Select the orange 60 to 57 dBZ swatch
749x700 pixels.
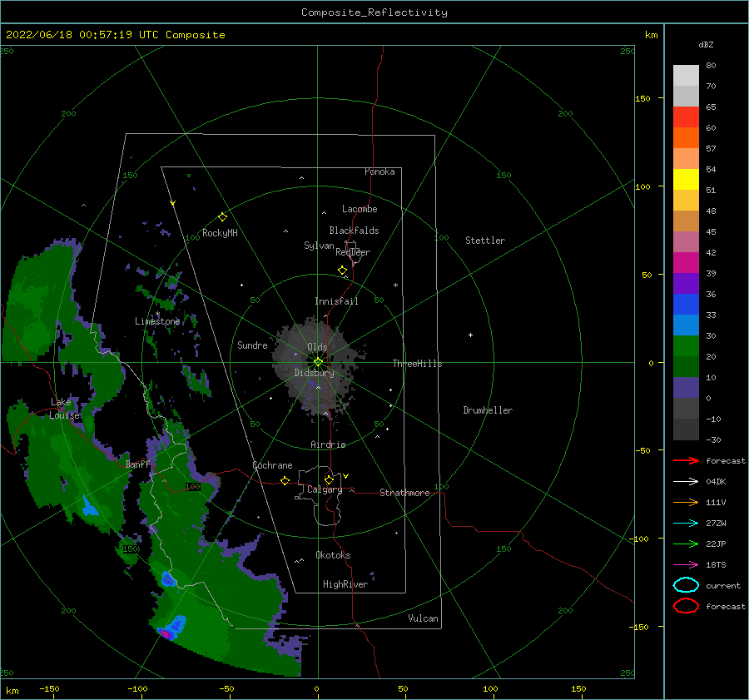(686, 138)
